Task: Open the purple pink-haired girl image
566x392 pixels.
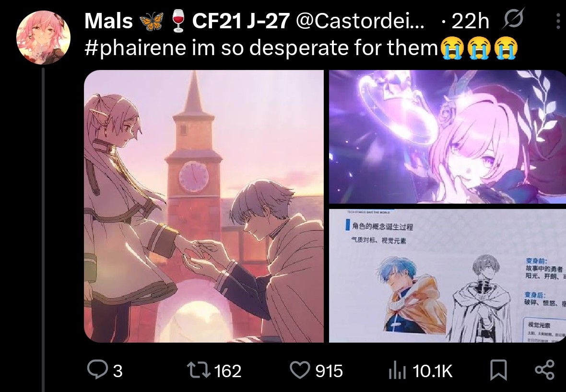Action: tap(448, 137)
